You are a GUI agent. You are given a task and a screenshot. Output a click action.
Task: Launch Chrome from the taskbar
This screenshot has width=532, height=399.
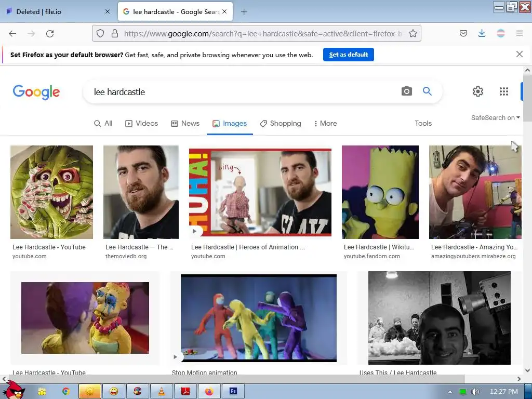65,391
